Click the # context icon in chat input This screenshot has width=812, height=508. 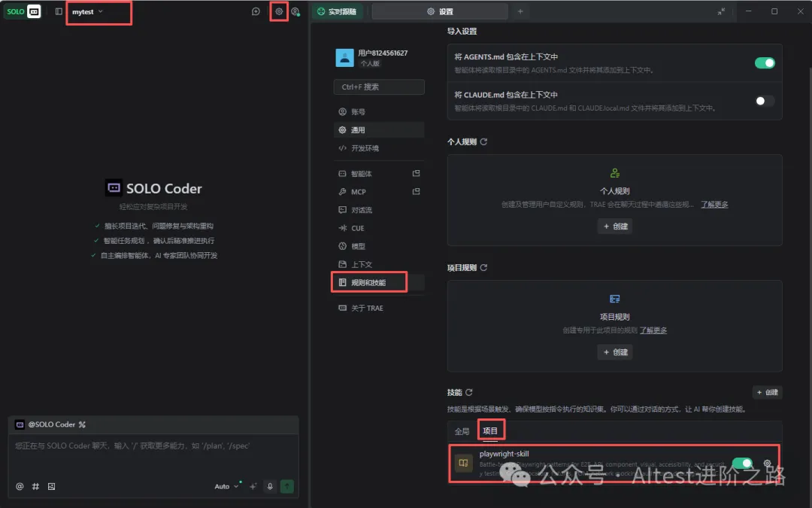click(x=35, y=486)
